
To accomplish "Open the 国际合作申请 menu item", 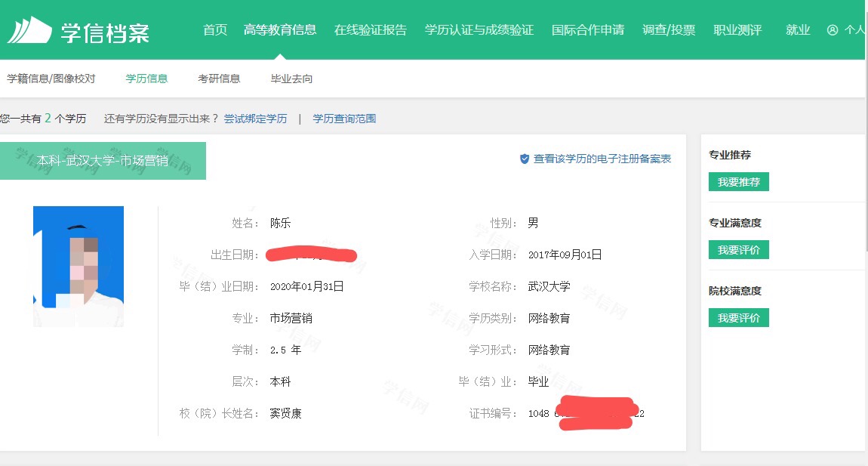I will tap(589, 29).
